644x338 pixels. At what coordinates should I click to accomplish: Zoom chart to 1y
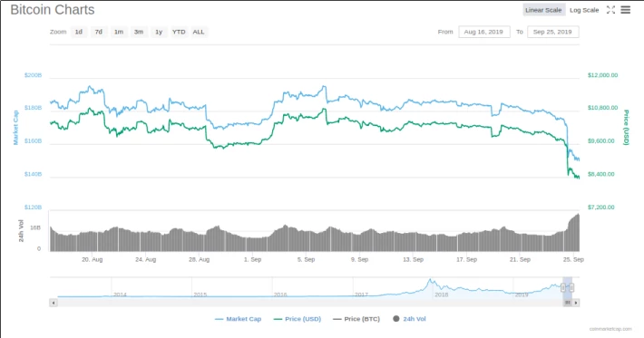pyautogui.click(x=159, y=32)
